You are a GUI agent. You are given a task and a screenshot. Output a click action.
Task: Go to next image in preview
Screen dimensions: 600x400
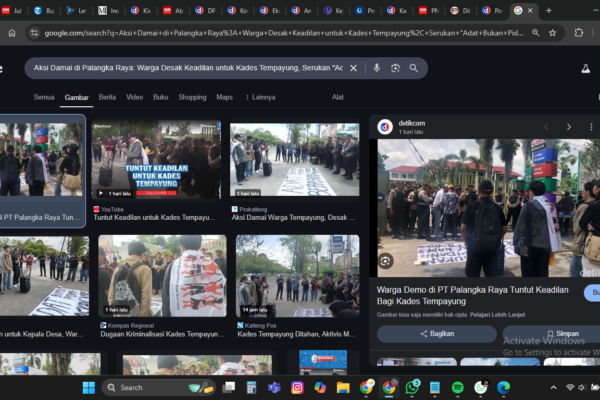pyautogui.click(x=568, y=127)
